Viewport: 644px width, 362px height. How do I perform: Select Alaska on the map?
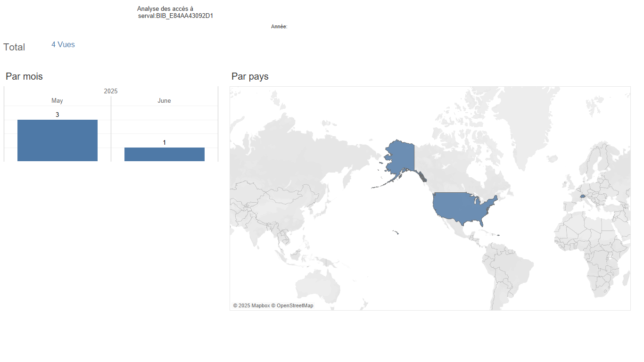pyautogui.click(x=401, y=157)
